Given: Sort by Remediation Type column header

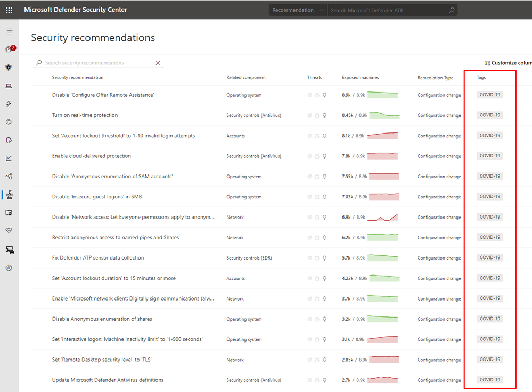Looking at the screenshot, I should pyautogui.click(x=435, y=78).
